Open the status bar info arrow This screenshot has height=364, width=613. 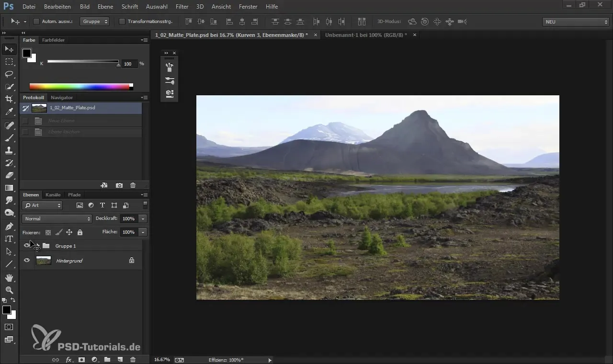[x=270, y=360]
